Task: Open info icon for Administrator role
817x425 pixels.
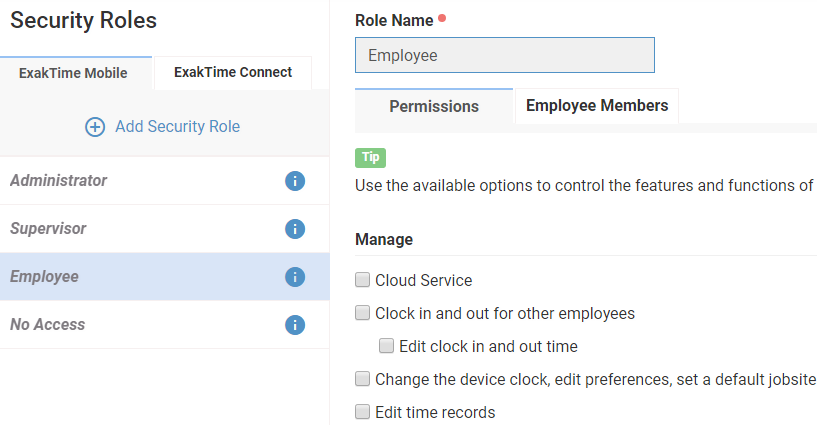Action: 295,181
